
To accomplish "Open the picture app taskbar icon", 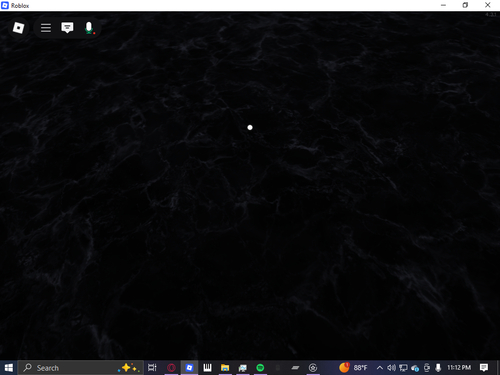I will 243,368.
